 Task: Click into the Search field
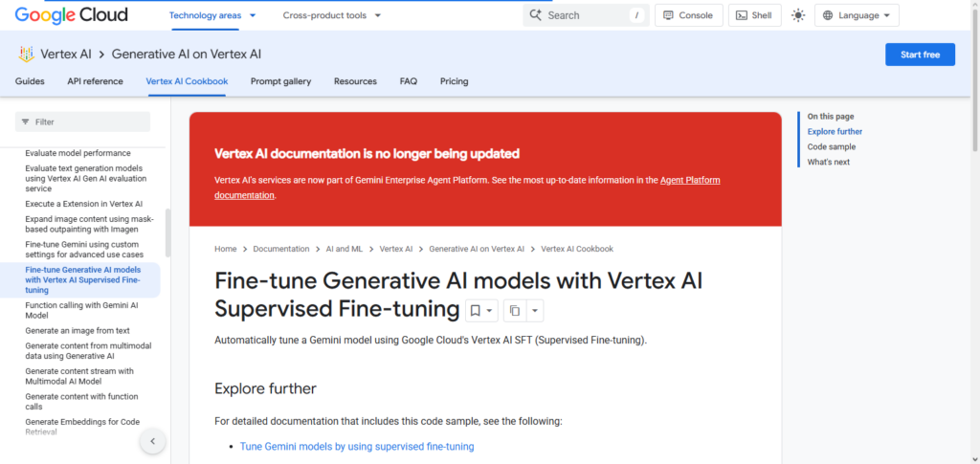coord(586,15)
